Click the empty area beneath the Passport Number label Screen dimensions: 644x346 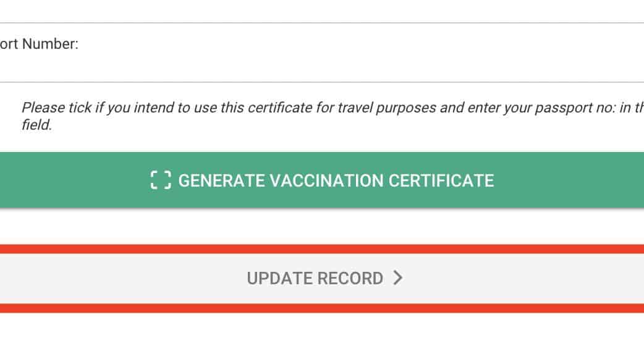185,67
